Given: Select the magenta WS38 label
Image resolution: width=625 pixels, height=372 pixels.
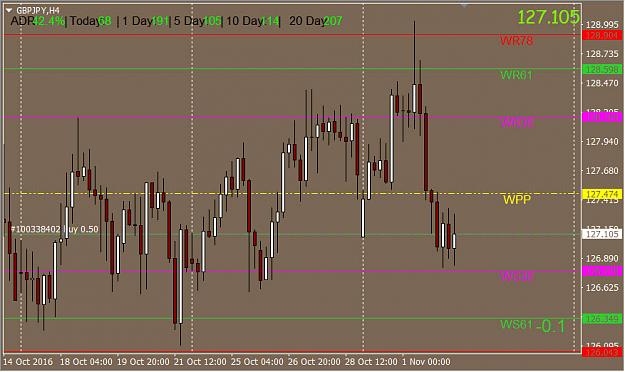Looking at the screenshot, I should pyautogui.click(x=517, y=276).
